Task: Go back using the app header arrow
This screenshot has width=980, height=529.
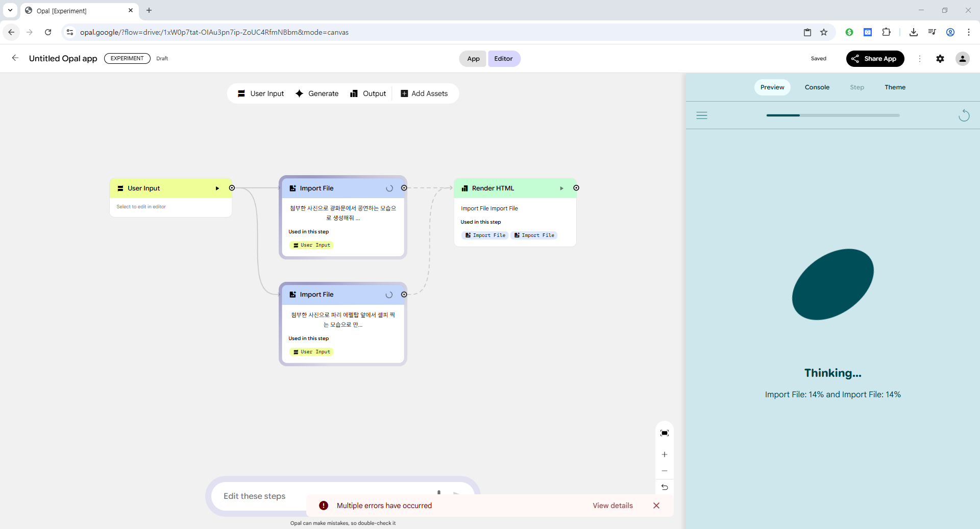Action: [x=15, y=58]
